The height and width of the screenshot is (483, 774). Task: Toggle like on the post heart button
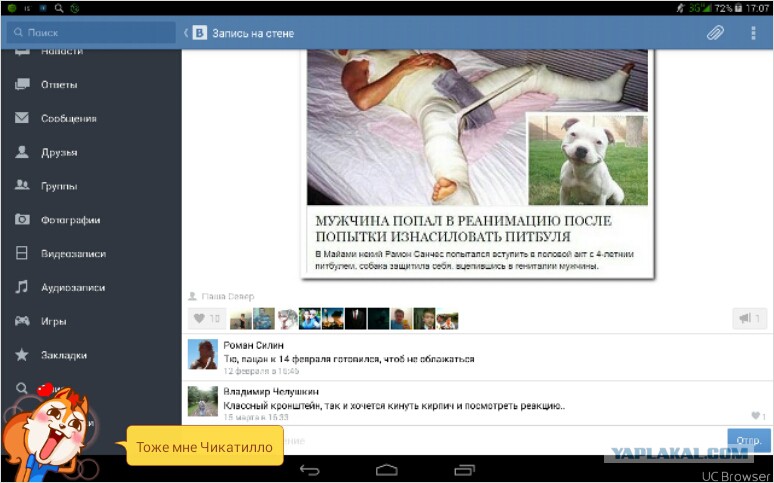pos(207,319)
